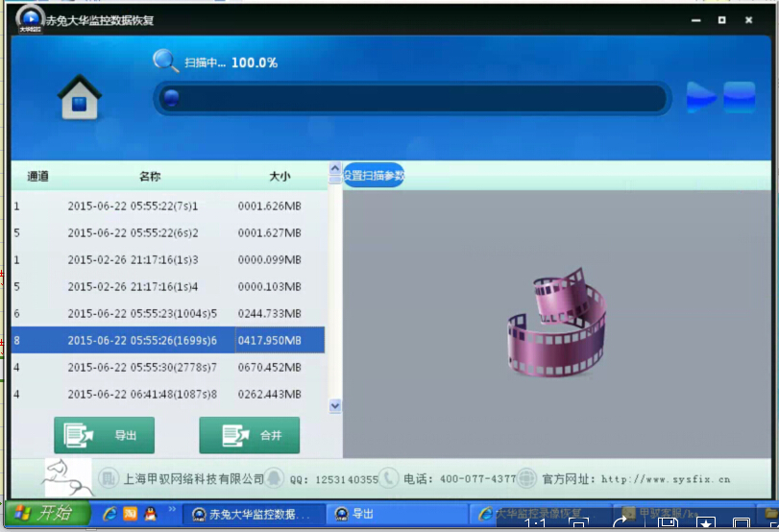Click the app logo in title bar

(30, 19)
